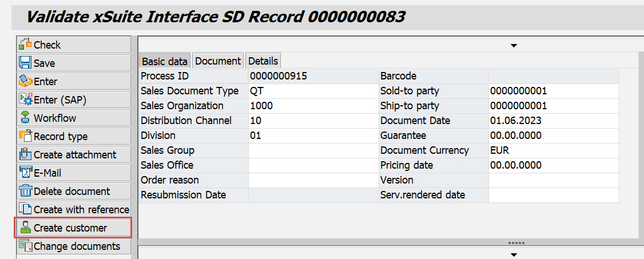644x259 pixels.
Task: Click the Sales Document Type label
Action: pos(190,91)
